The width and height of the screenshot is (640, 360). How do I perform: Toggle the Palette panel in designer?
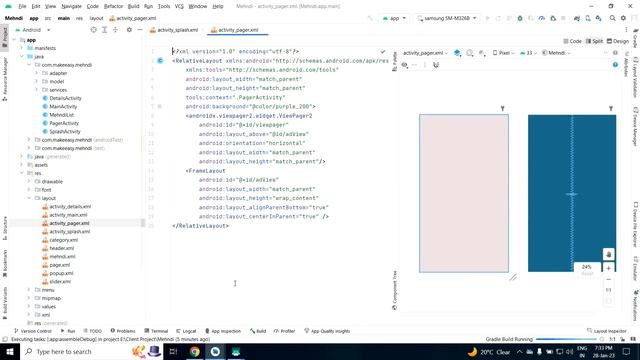(395, 62)
